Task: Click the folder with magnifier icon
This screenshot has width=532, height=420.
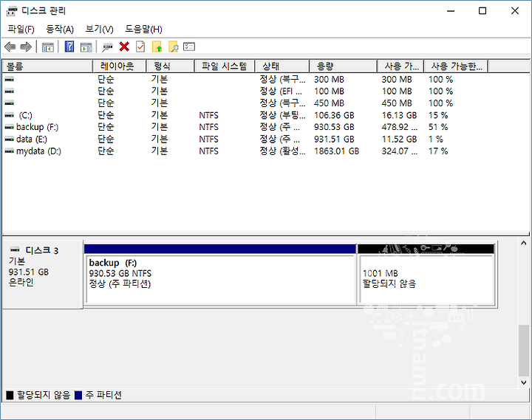Action: [173, 47]
